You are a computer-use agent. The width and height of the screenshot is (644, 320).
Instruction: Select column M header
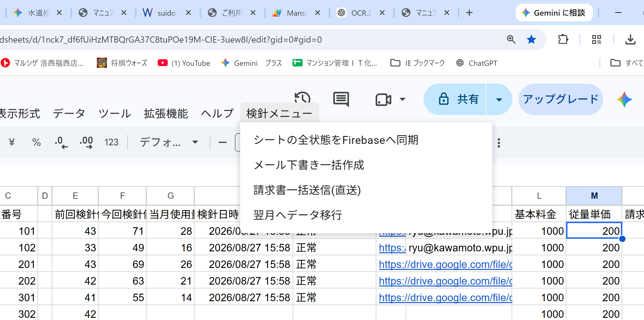click(594, 196)
